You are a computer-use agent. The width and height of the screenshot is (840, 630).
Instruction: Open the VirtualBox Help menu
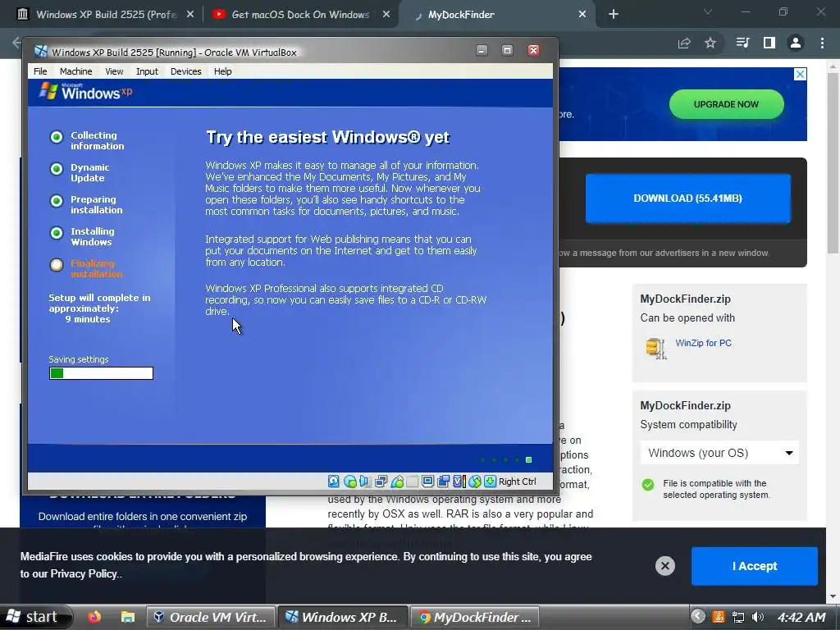click(x=223, y=71)
